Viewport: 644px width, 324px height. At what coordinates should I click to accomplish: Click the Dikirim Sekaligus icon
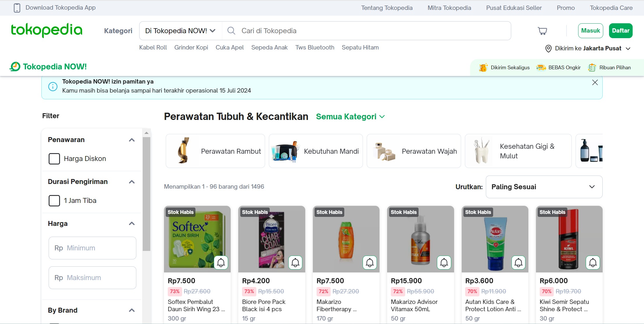point(483,68)
